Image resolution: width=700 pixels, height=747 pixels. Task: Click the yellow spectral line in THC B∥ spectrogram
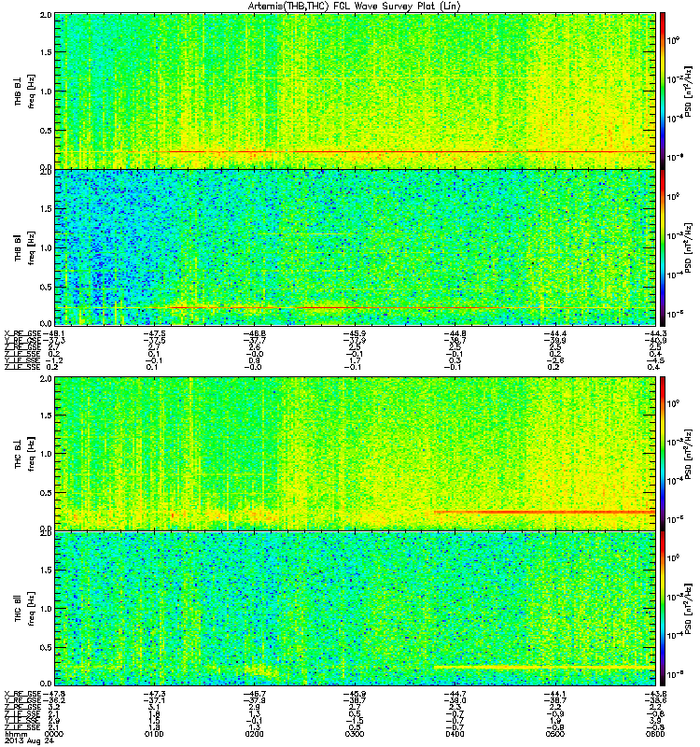545,667
